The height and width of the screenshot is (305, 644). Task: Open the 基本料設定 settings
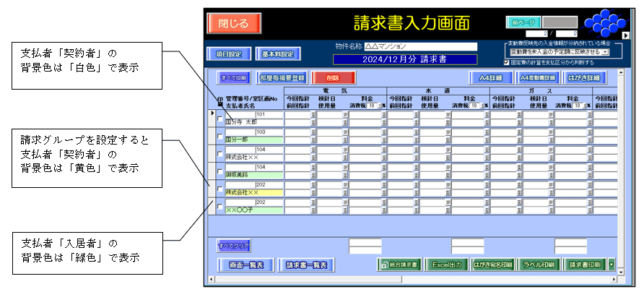277,53
